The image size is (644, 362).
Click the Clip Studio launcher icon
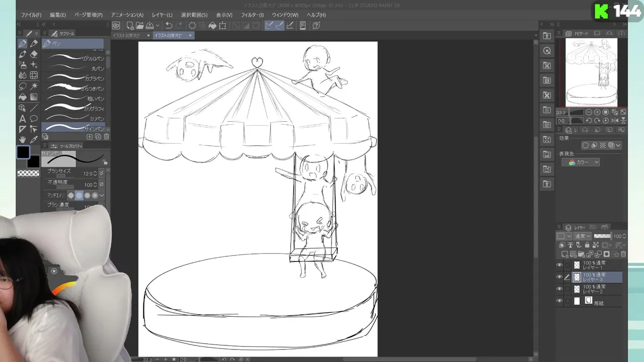[x=116, y=26]
